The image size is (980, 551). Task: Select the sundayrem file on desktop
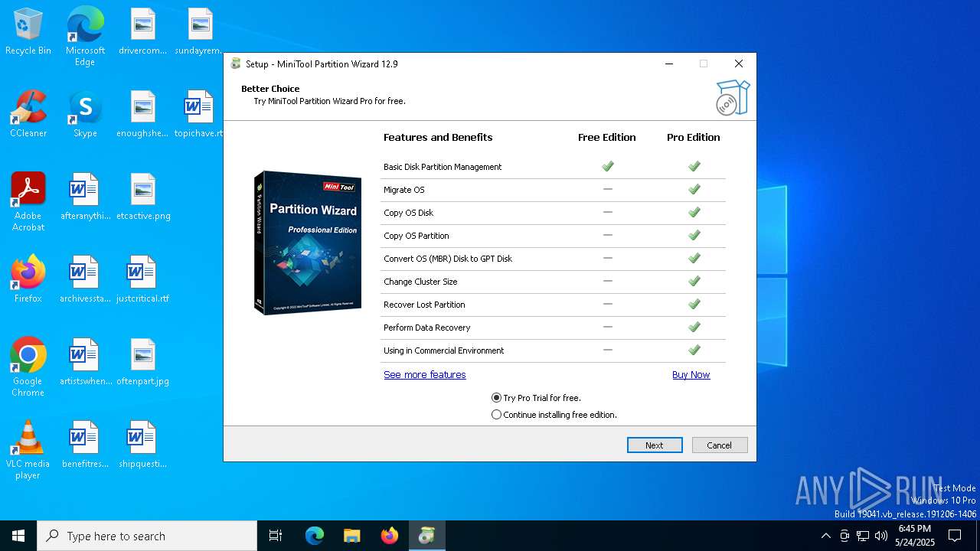[x=200, y=32]
